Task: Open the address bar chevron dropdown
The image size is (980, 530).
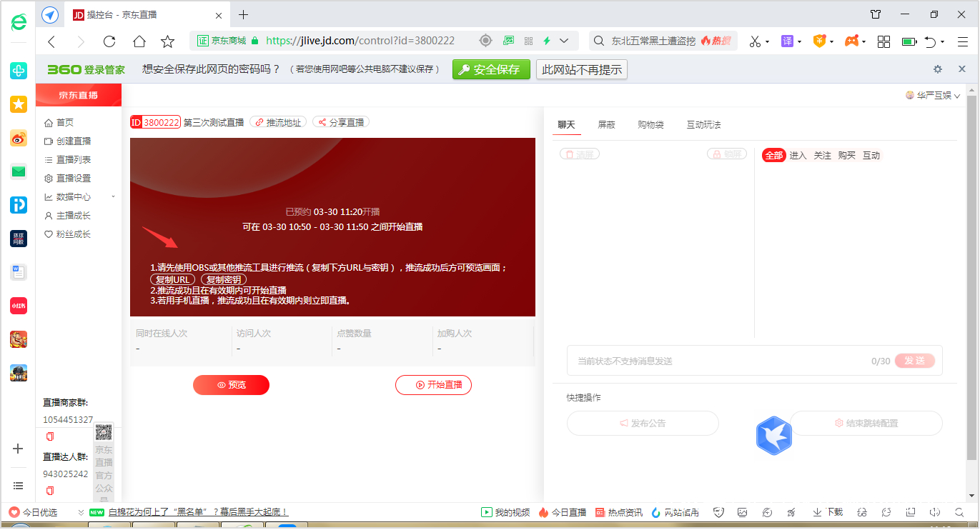Action: 564,41
